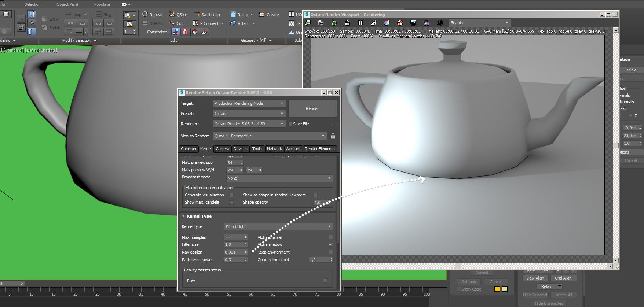Click the Render button
Viewport: 644px width, 307px height.
click(x=312, y=108)
